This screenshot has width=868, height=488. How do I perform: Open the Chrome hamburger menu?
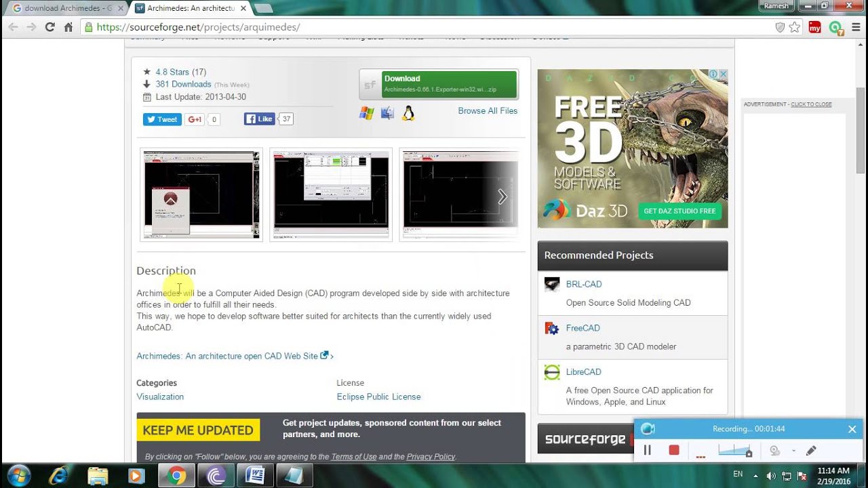coord(855,27)
